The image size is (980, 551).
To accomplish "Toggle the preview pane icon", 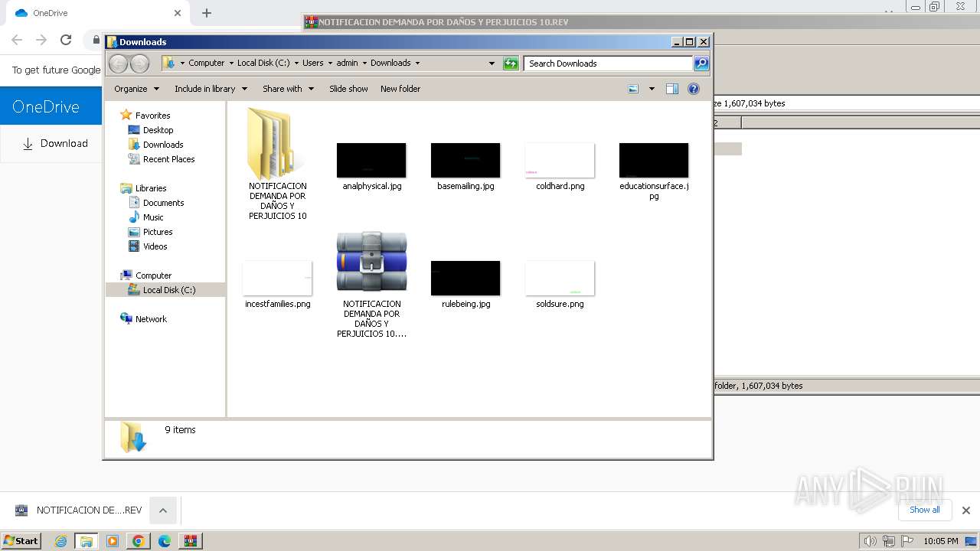I will pos(672,89).
